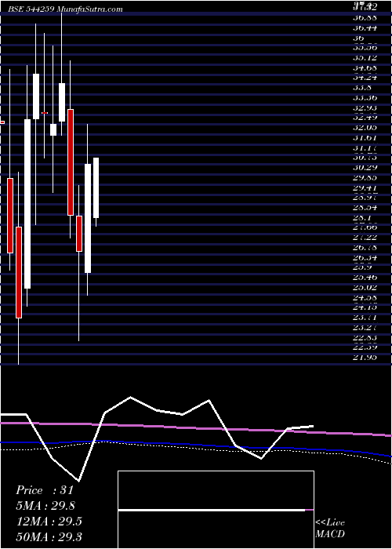Click the 34.24 price axis label
The width and height of the screenshot is (392, 549).
coord(365,78)
